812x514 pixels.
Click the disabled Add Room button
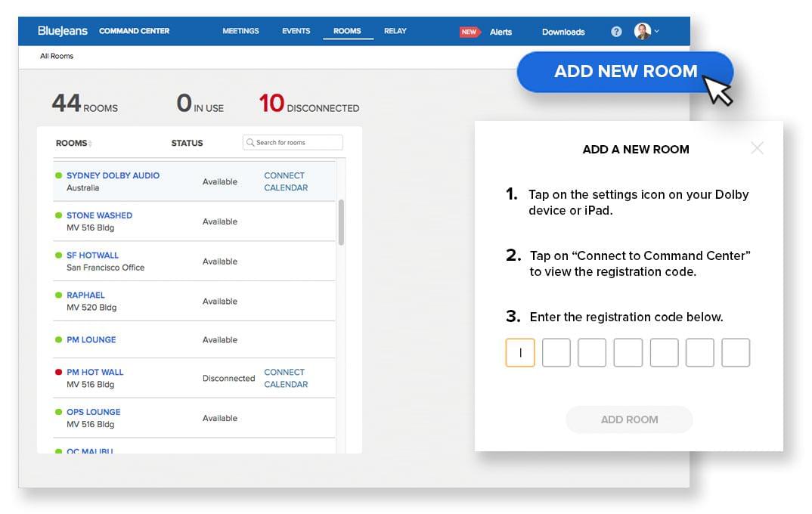click(629, 420)
